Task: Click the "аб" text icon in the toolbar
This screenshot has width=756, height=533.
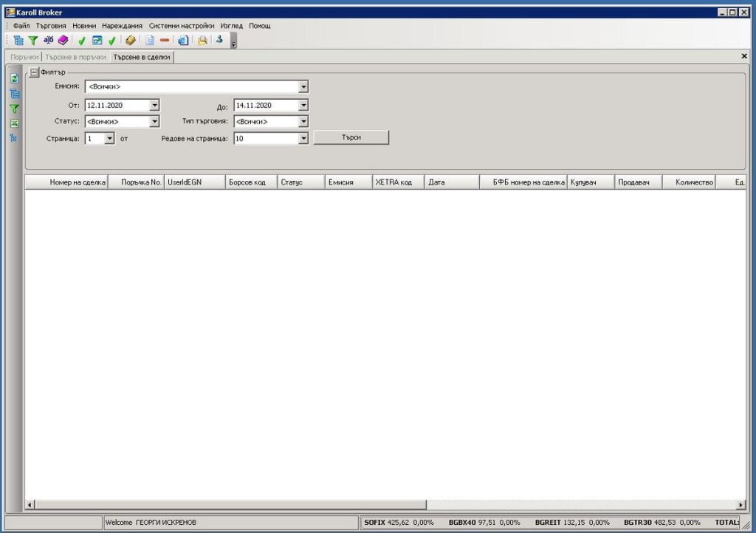Action: tap(48, 40)
